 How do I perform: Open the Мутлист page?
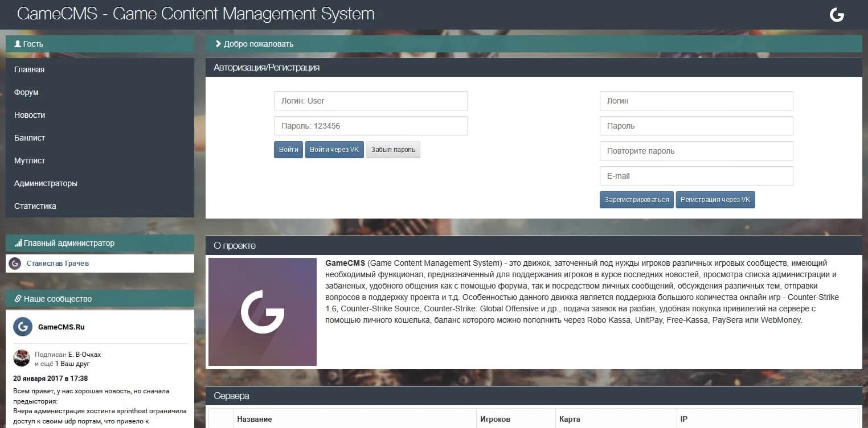(x=100, y=160)
